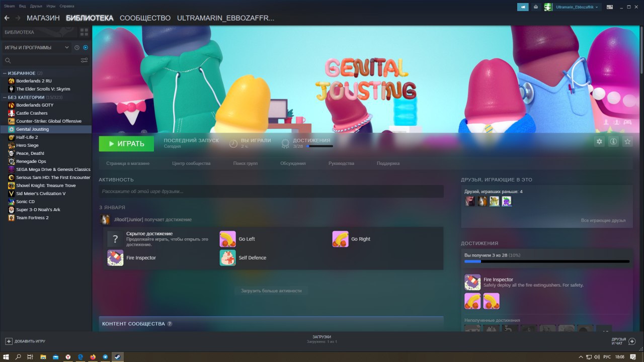
Task: Open the inbox envelope icon
Action: coord(536,7)
